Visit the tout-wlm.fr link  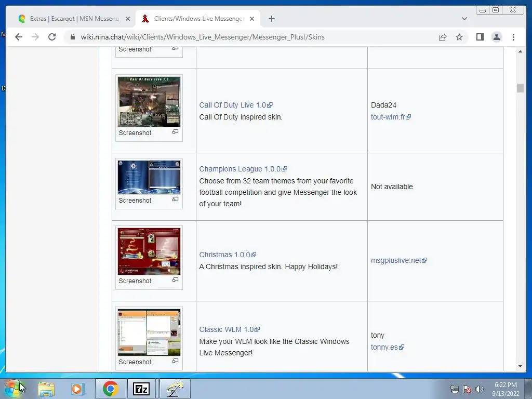(x=391, y=117)
